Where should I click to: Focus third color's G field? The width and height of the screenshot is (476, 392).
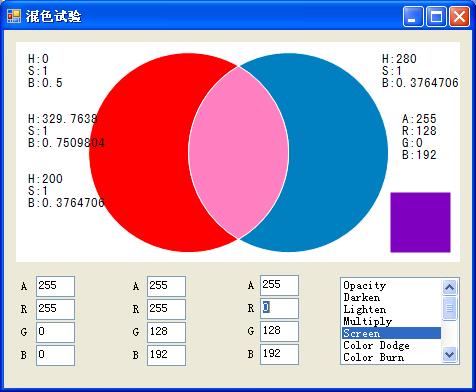click(x=279, y=331)
